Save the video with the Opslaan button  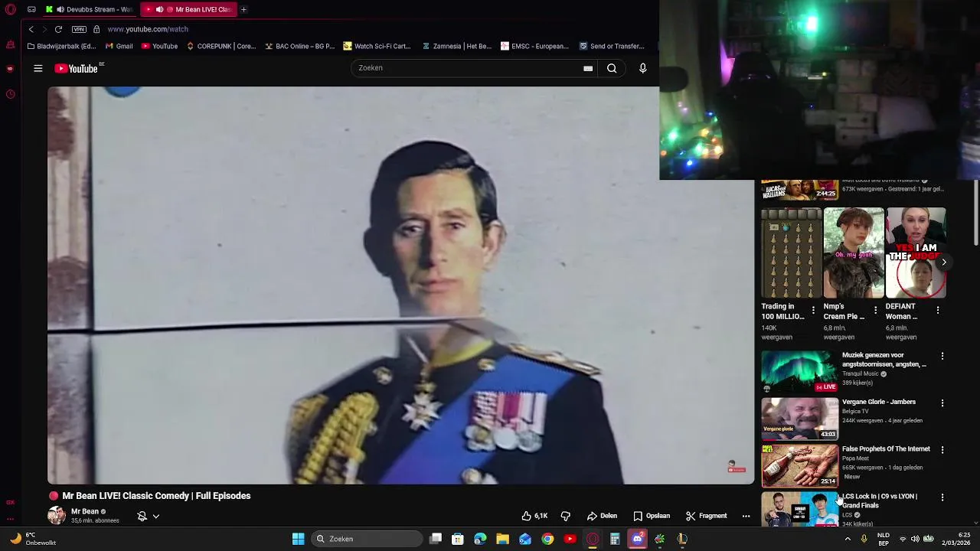point(652,516)
